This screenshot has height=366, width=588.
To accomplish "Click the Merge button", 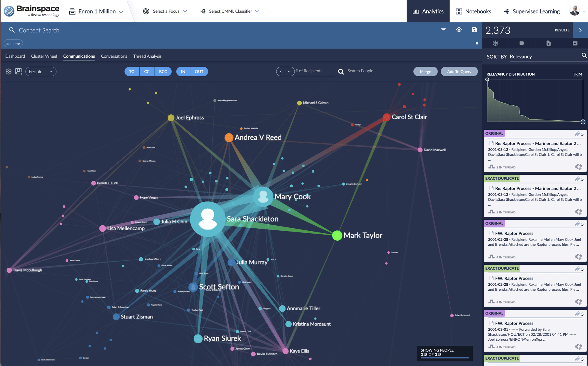I will pyautogui.click(x=425, y=71).
